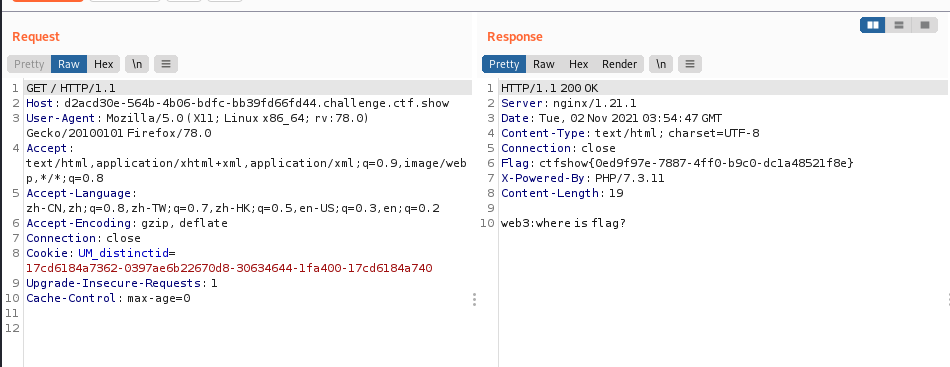Select Pretty tab in Response panel
Viewport: 950px width, 367px height.
(504, 64)
